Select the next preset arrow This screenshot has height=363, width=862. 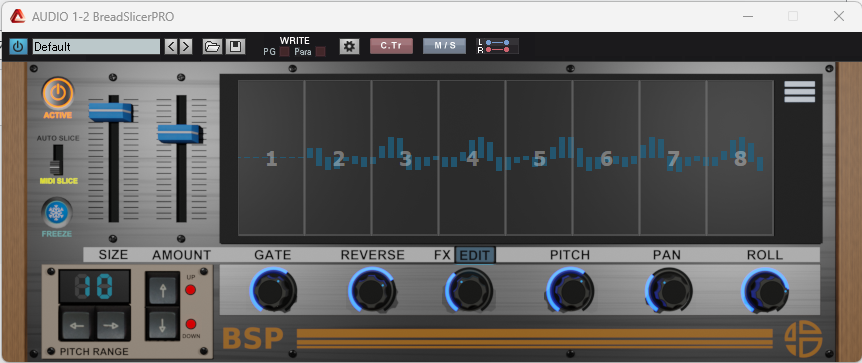pyautogui.click(x=186, y=46)
